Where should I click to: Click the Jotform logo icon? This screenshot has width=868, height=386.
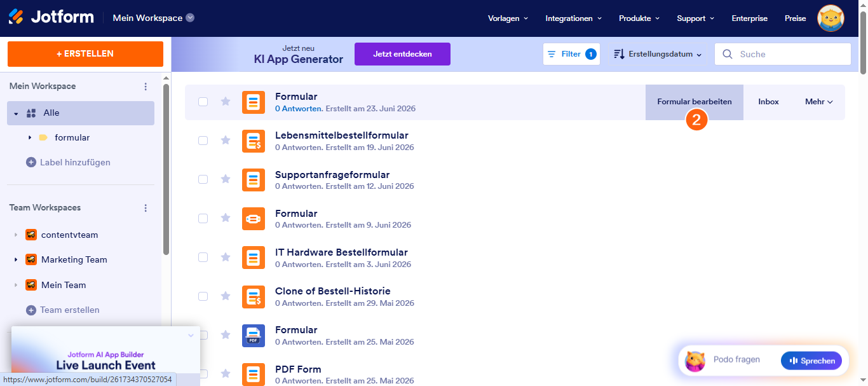(x=17, y=17)
